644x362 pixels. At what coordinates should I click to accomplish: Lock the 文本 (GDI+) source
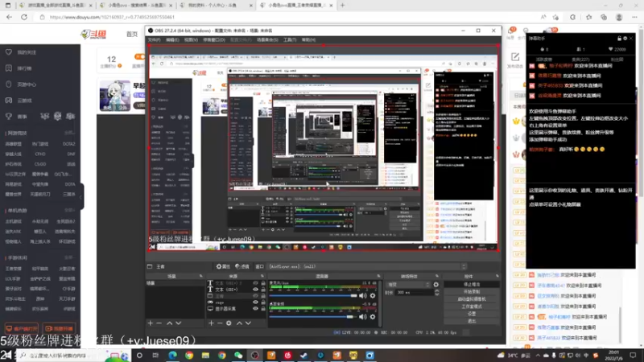[263, 290]
